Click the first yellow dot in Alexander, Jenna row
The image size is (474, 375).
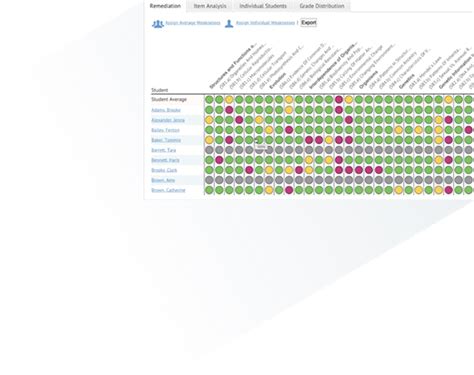209,120
